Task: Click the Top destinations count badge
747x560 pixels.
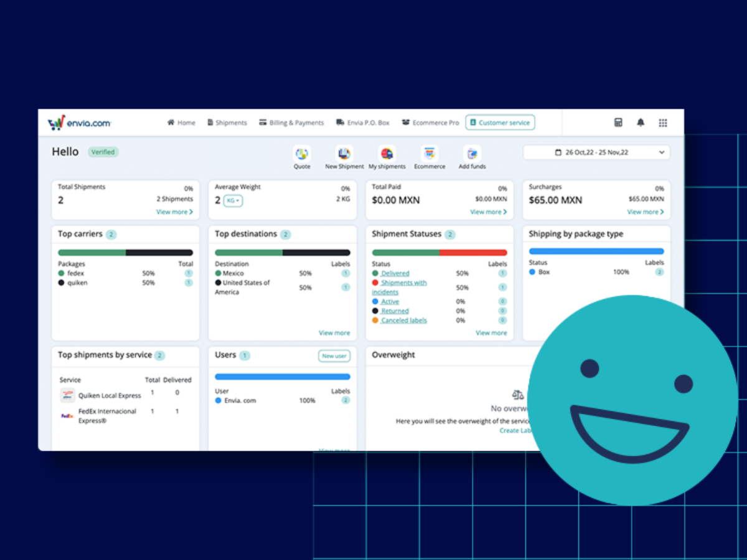Action: (285, 235)
